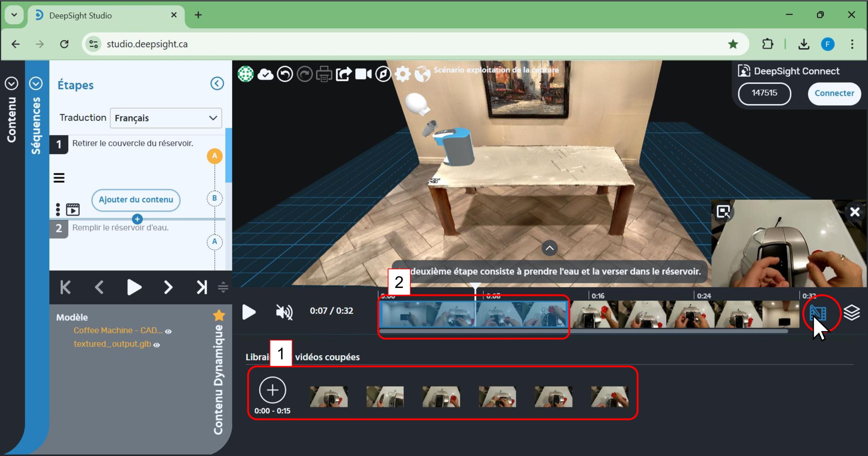This screenshot has height=456, width=868.
Task: Open the share/export icon
Action: (343, 74)
